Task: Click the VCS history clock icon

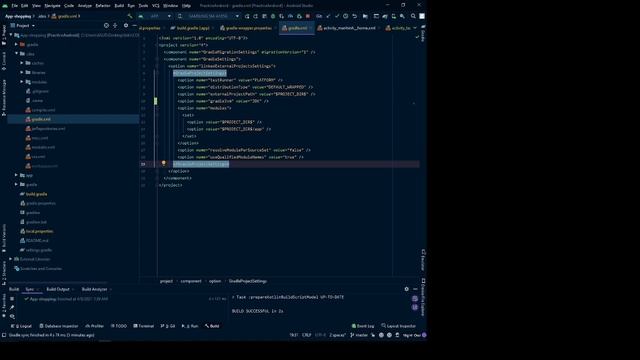Action: point(346,16)
